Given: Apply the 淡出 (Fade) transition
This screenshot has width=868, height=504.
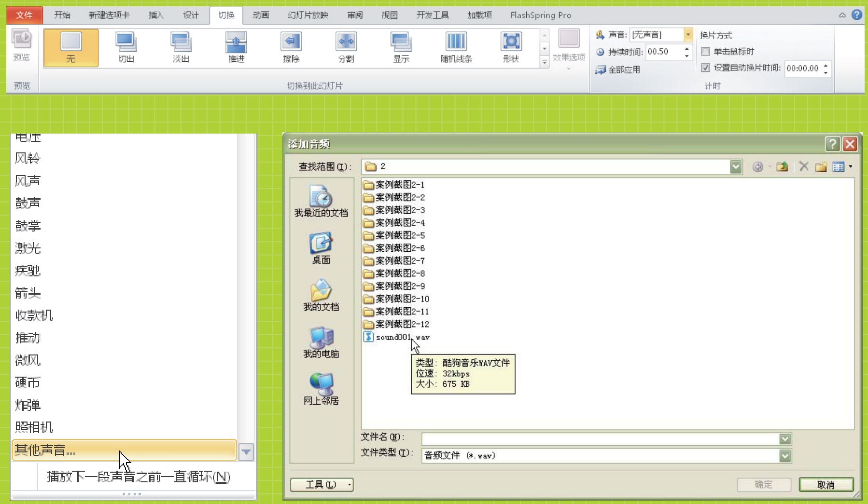Looking at the screenshot, I should tap(181, 47).
